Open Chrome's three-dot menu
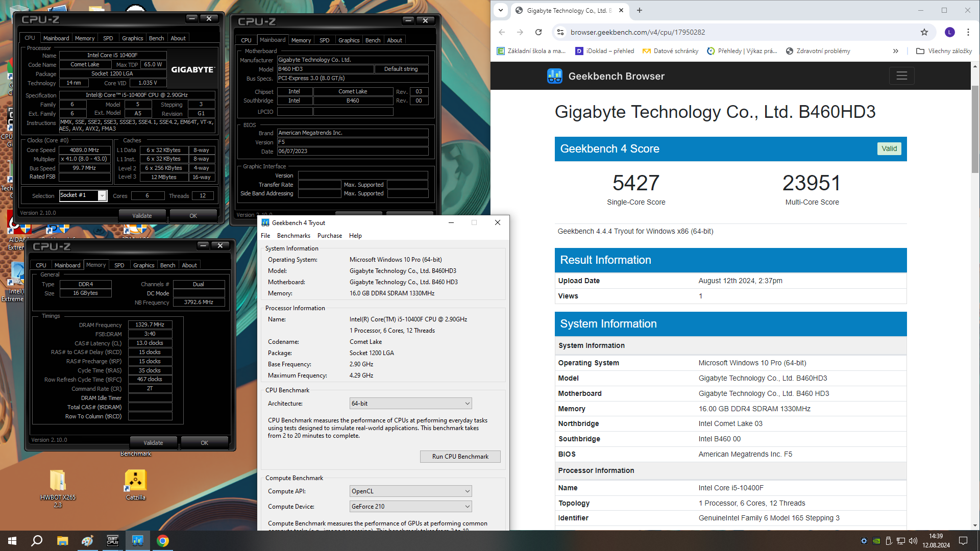The image size is (980, 551). coord(968,32)
